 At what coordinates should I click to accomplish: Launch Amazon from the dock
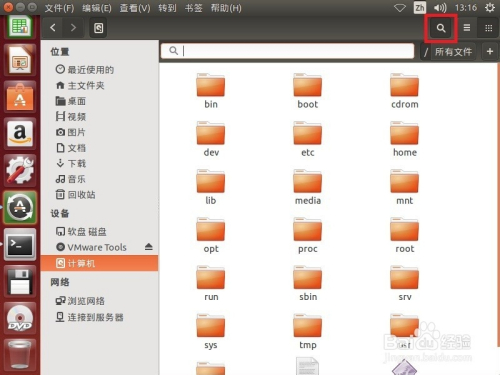pos(20,134)
